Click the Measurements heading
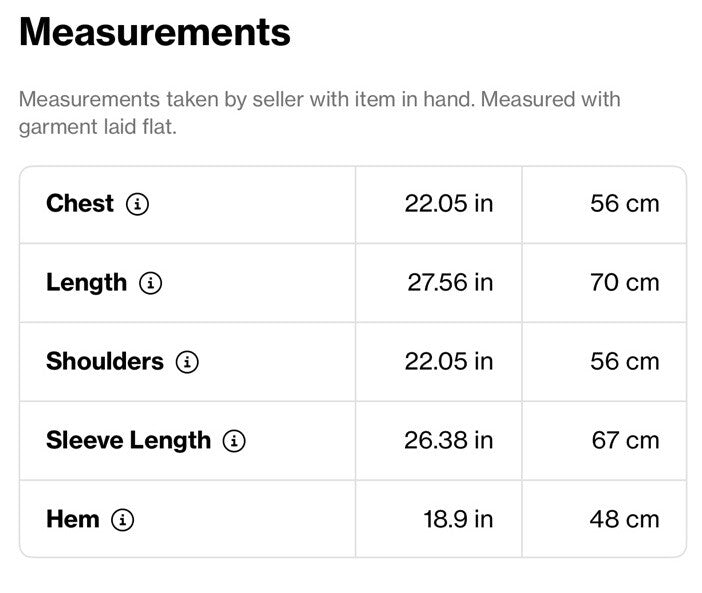This screenshot has width=702, height=593. [155, 32]
